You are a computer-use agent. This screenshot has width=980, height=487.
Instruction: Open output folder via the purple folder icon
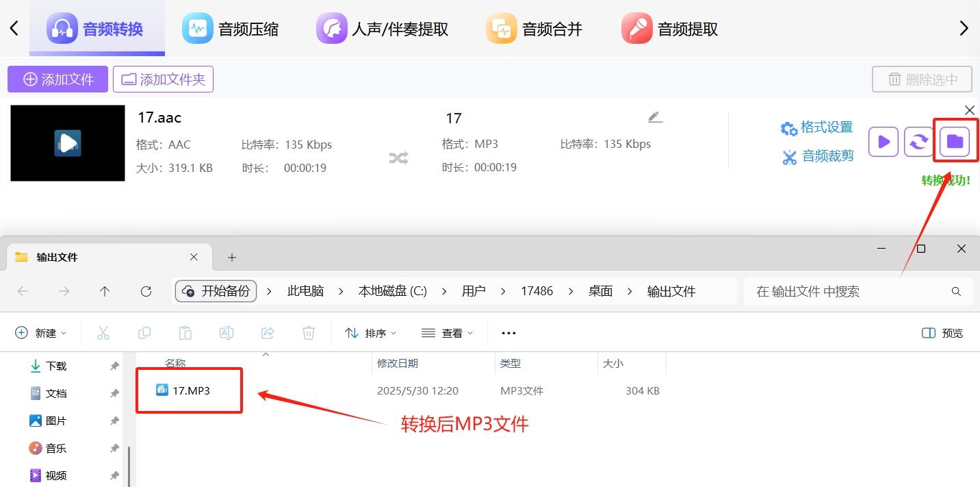pyautogui.click(x=955, y=141)
